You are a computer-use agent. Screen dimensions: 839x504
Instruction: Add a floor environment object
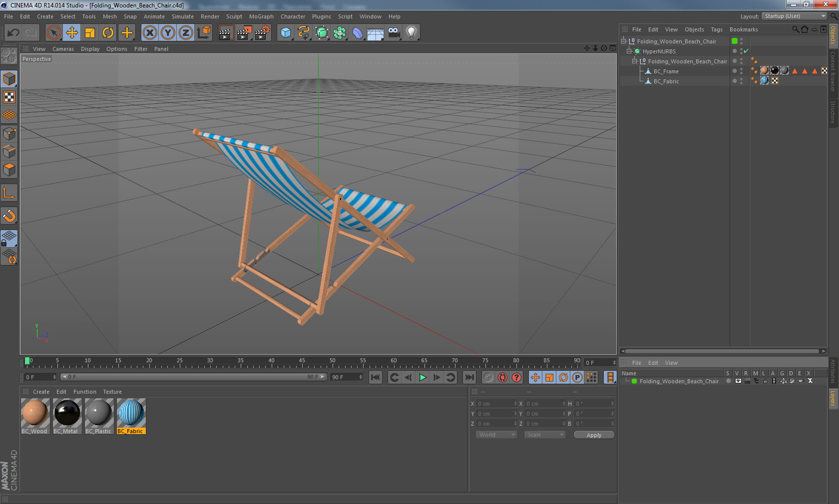pyautogui.click(x=376, y=33)
